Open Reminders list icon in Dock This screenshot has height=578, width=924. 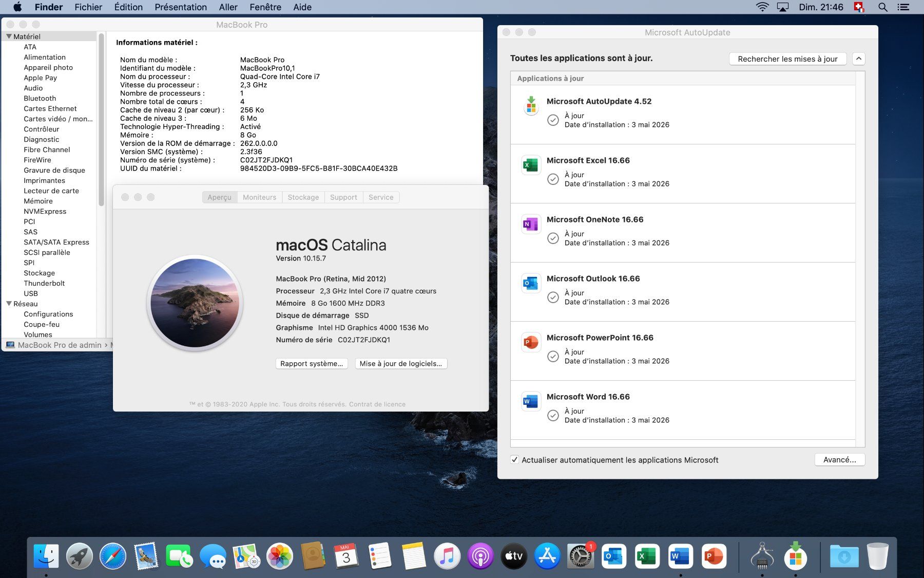click(380, 556)
